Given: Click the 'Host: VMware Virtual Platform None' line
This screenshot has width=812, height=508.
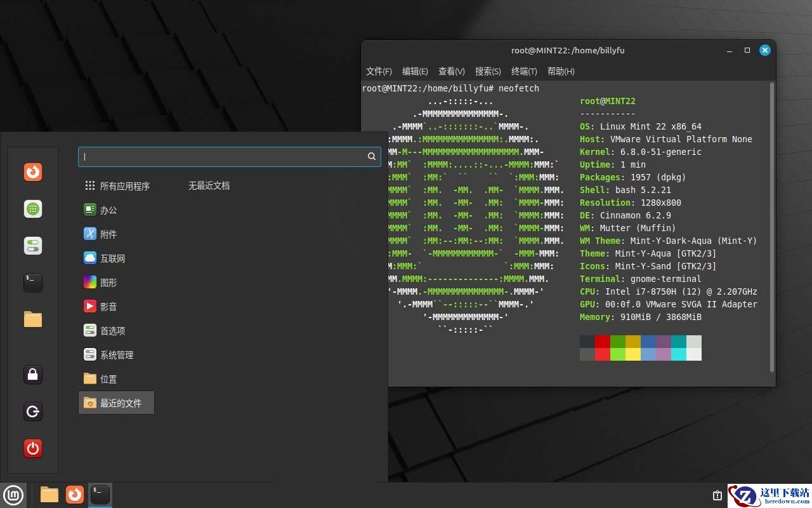Looking at the screenshot, I should pyautogui.click(x=666, y=139).
